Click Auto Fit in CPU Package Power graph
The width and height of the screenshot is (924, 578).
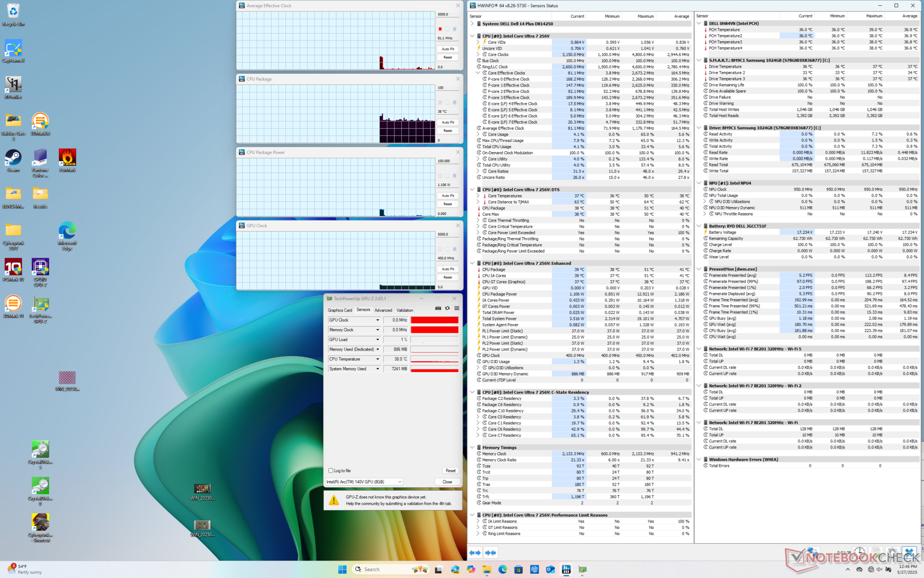point(448,196)
